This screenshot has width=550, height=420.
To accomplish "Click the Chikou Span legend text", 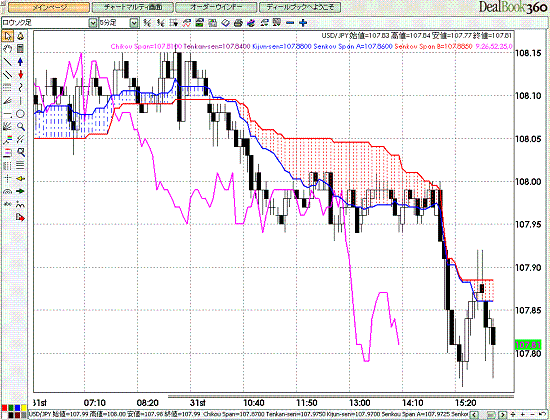I will (x=146, y=46).
